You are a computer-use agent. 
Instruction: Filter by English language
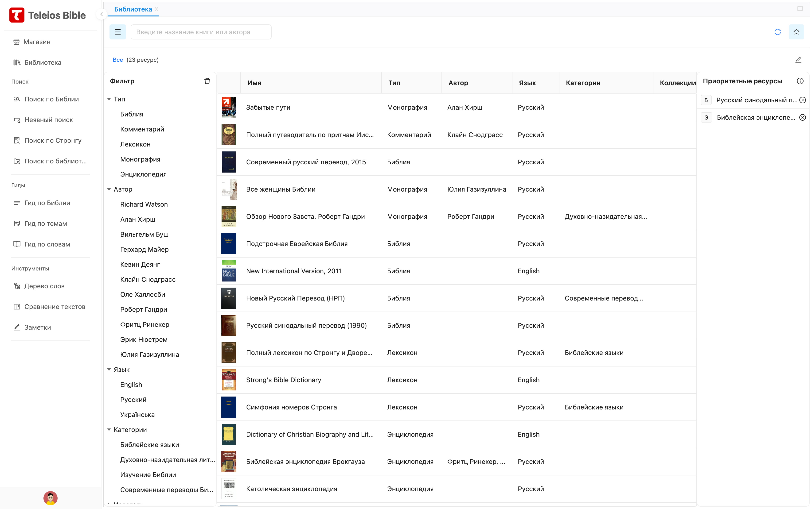click(131, 384)
